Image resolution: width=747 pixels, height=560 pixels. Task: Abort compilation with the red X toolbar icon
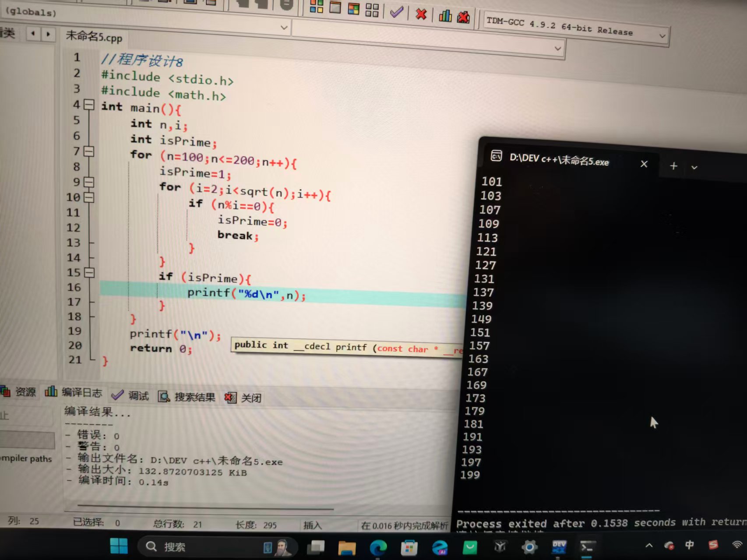[420, 14]
